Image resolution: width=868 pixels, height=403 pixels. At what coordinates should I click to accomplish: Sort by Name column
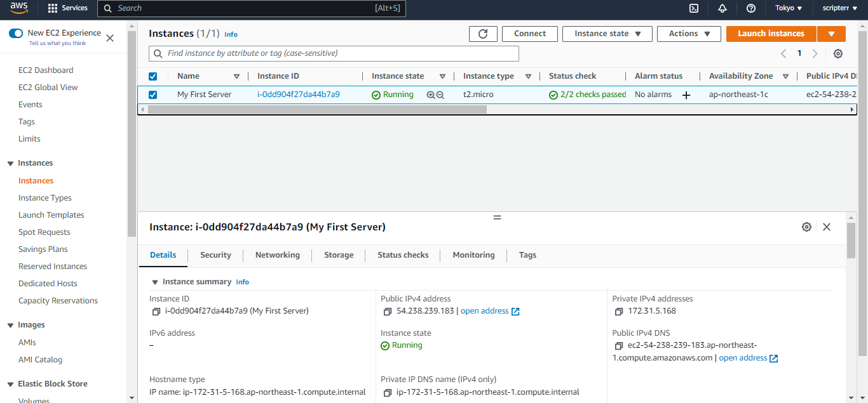236,76
